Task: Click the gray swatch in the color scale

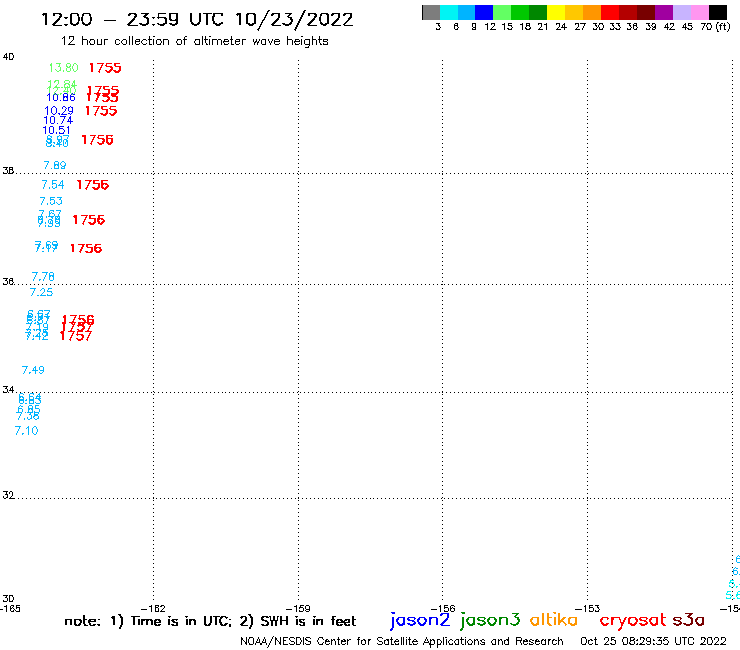Action: pos(431,12)
